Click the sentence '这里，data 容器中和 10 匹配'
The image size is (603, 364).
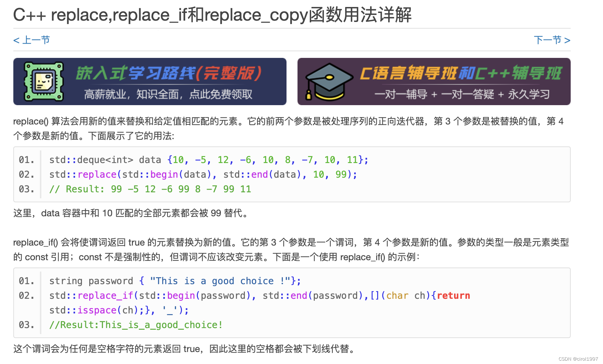pos(132,213)
